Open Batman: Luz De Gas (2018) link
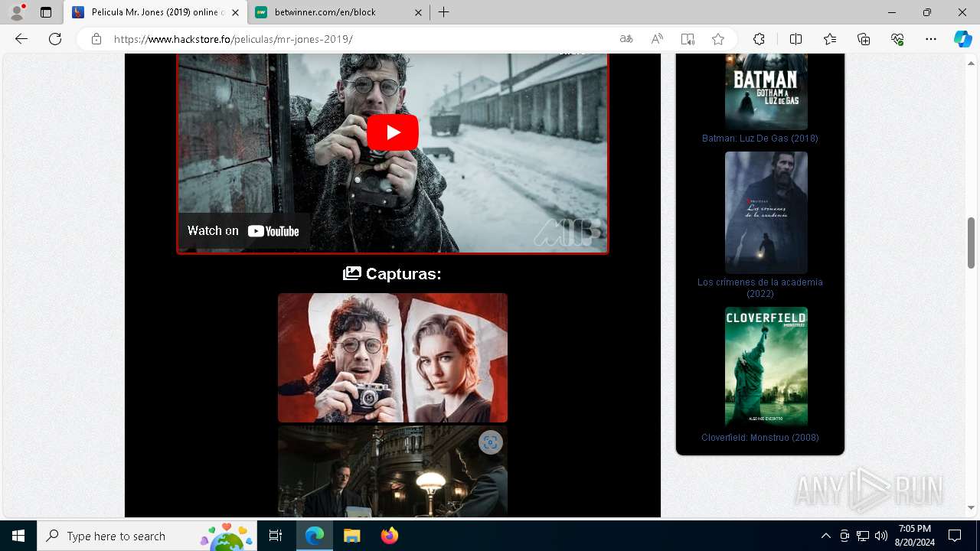The image size is (980, 551). (760, 139)
